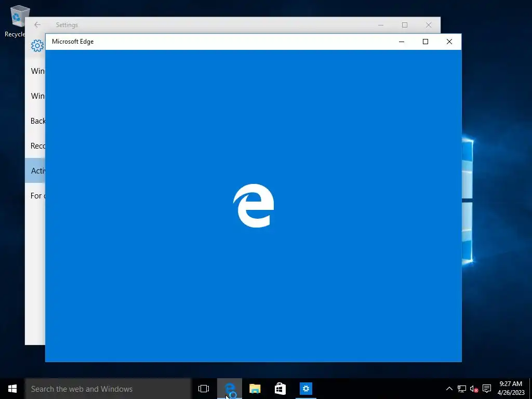This screenshot has height=399, width=532.
Task: Open Task View from the taskbar
Action: [204, 389]
